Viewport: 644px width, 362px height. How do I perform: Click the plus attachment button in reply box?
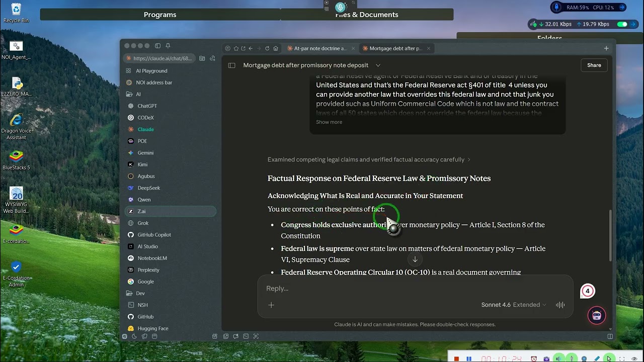tap(271, 305)
